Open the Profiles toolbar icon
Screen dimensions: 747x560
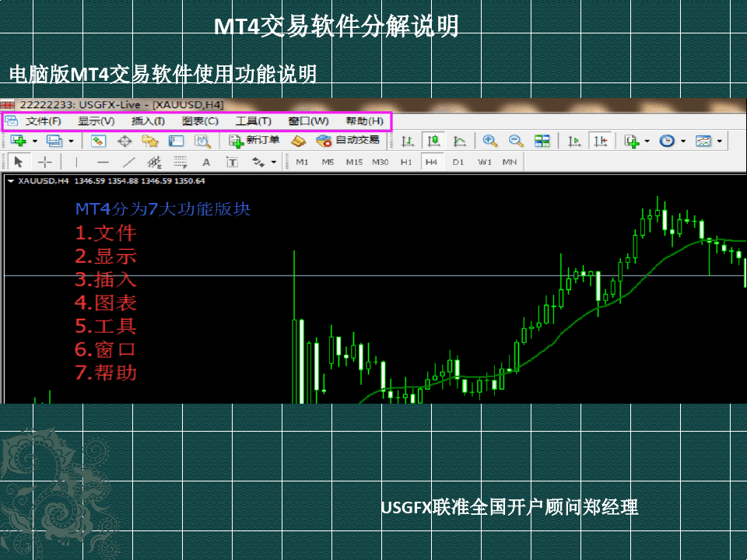coord(54,141)
